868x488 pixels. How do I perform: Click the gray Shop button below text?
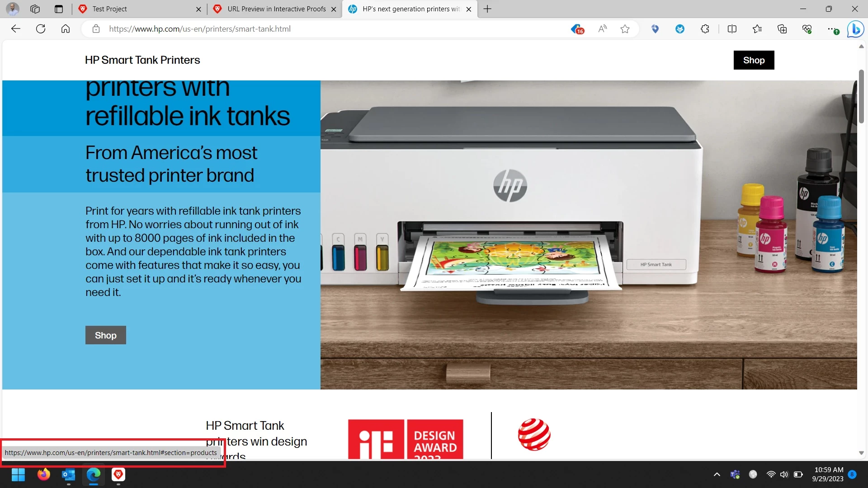click(105, 335)
